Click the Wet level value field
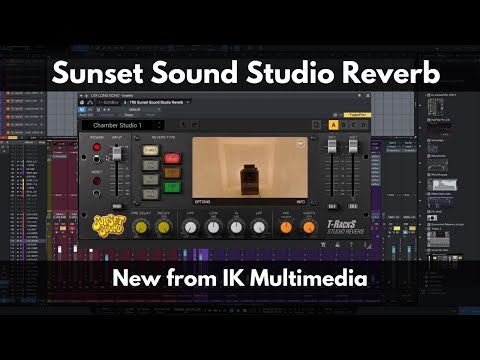 353,206
